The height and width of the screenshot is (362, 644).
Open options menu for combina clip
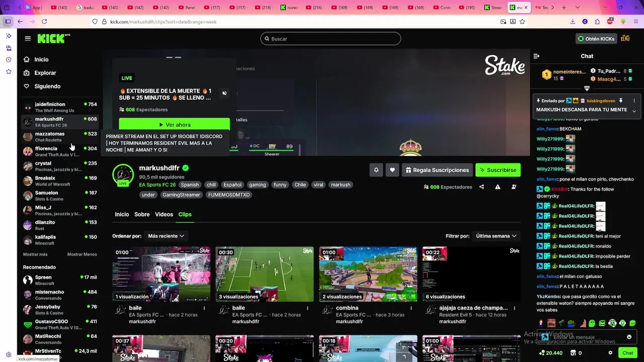(x=412, y=308)
